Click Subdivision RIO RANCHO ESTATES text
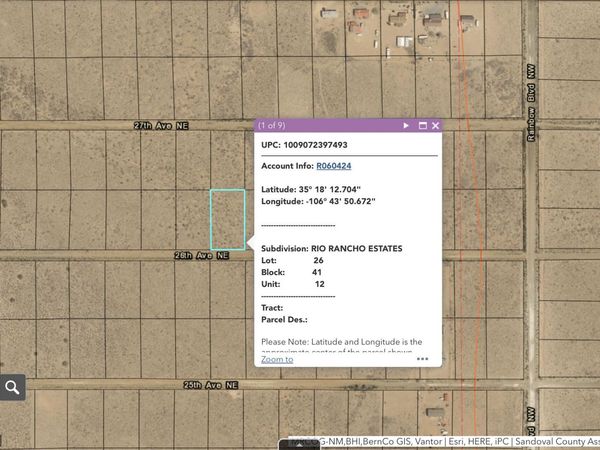The width and height of the screenshot is (600, 450). (x=331, y=249)
